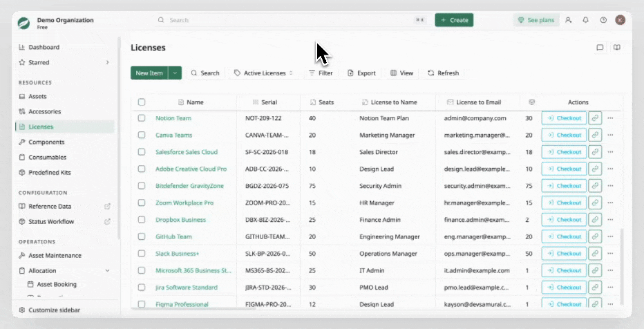Screen dimensions: 644x329
Task: Open more actions for Jira Software Standard
Action: tap(610, 288)
